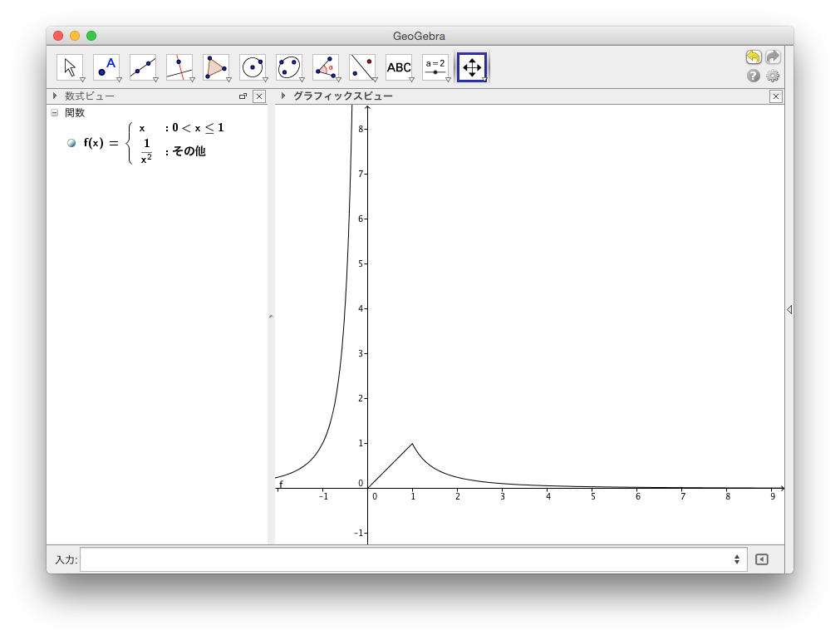Select the New Point tool

(106, 67)
